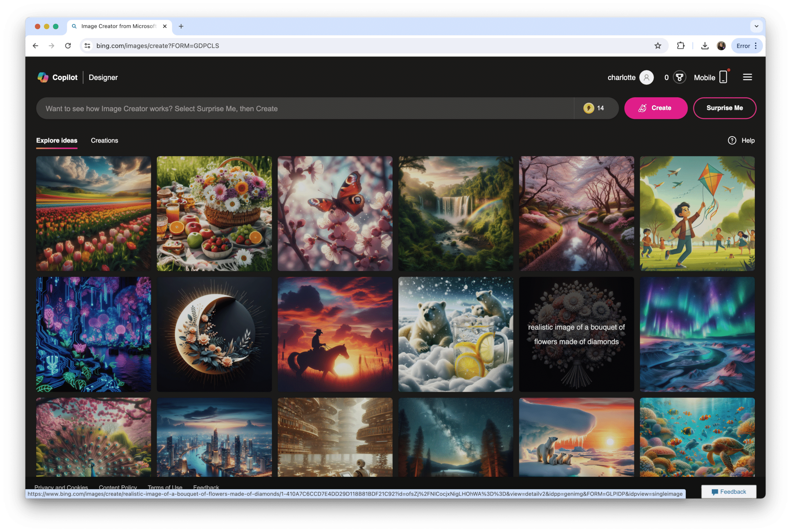Viewport: 791px width, 532px height.
Task: Open the floral crescent moon thumbnail
Action: pyautogui.click(x=214, y=335)
